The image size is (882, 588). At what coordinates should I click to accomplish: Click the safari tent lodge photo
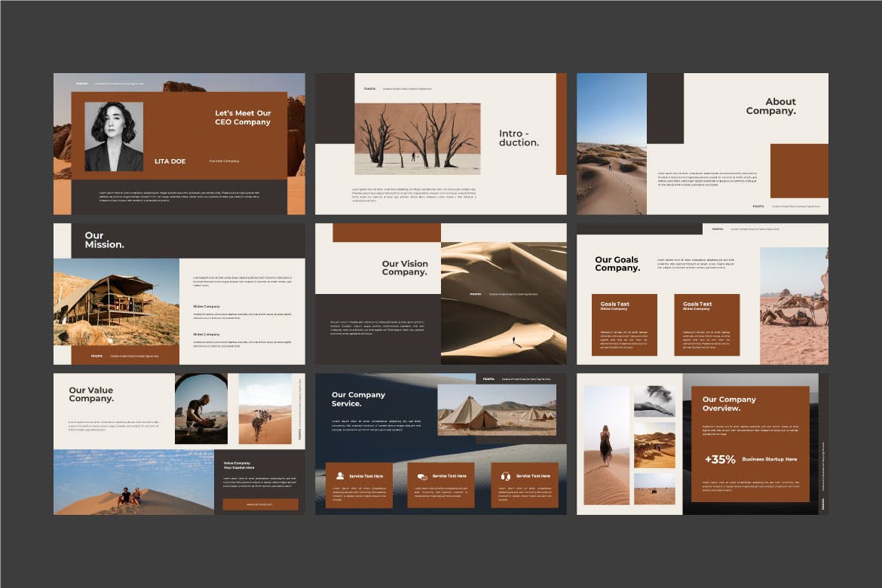coord(116,302)
